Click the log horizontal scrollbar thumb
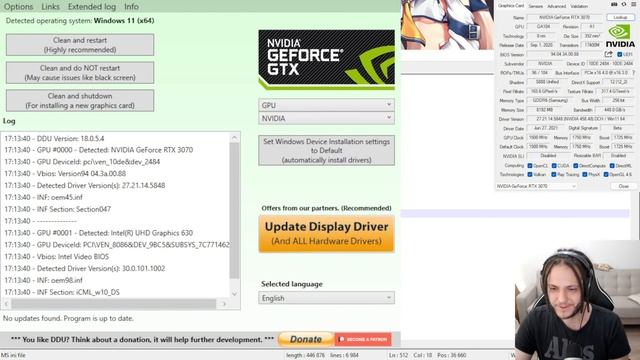 [x=113, y=304]
